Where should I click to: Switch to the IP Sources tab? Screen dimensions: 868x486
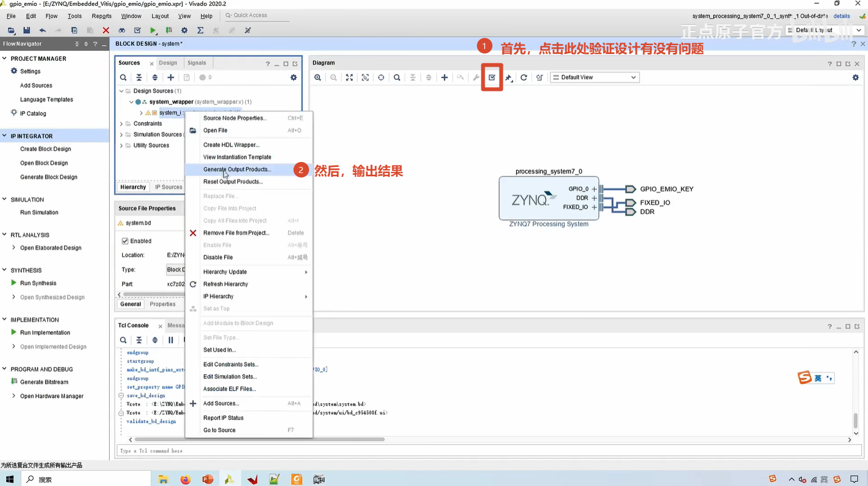click(x=169, y=187)
